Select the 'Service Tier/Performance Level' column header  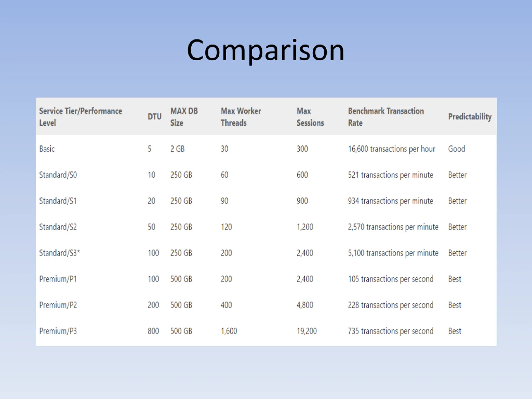81,117
